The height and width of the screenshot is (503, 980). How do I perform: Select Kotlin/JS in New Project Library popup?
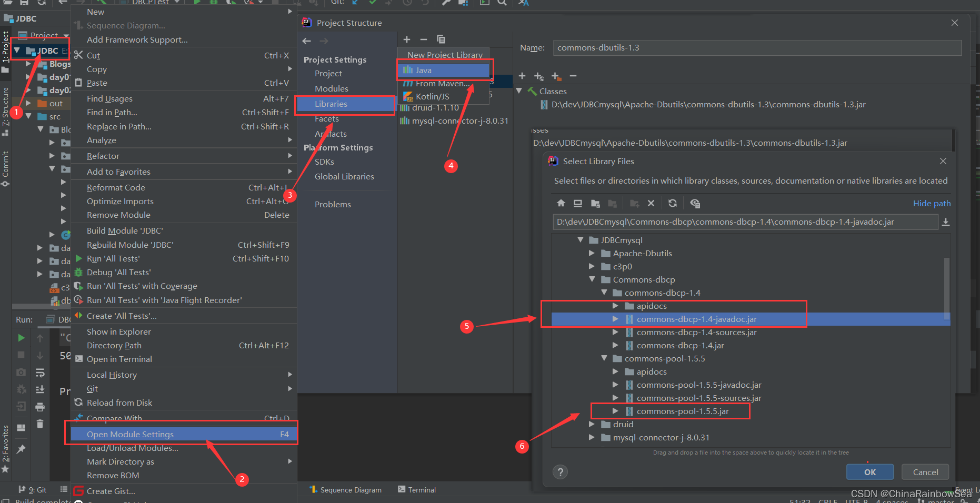click(x=443, y=96)
